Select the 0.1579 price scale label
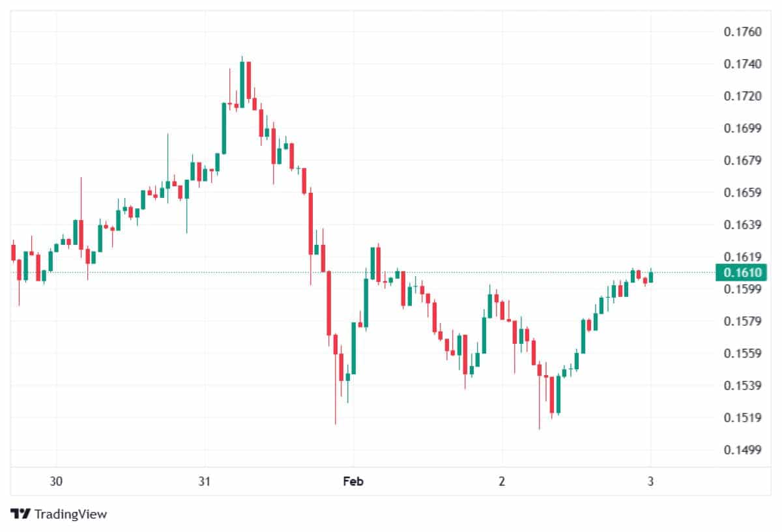The width and height of the screenshot is (782, 532). click(743, 321)
